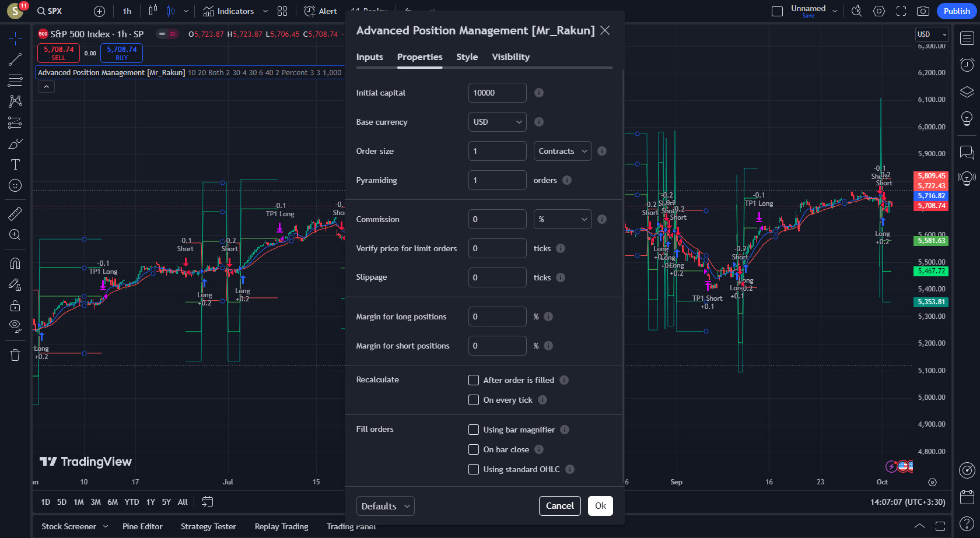Tick the Using bar magnifier checkbox
The image size is (980, 538).
474,430
